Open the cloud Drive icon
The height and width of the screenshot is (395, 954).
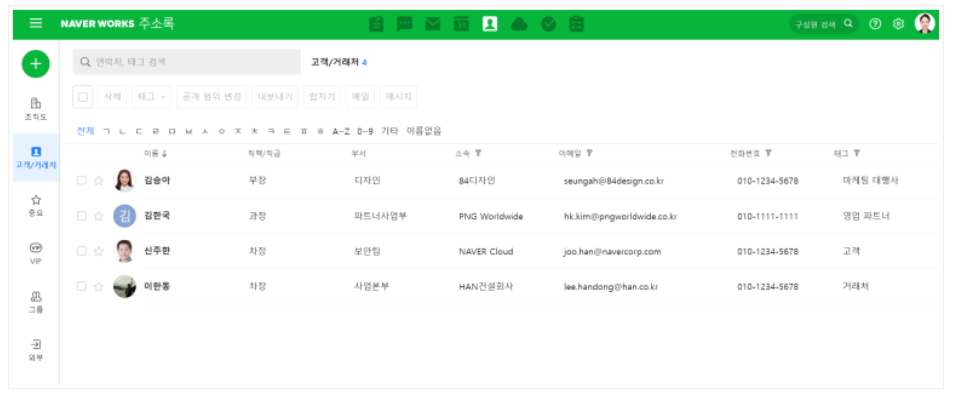coord(519,24)
